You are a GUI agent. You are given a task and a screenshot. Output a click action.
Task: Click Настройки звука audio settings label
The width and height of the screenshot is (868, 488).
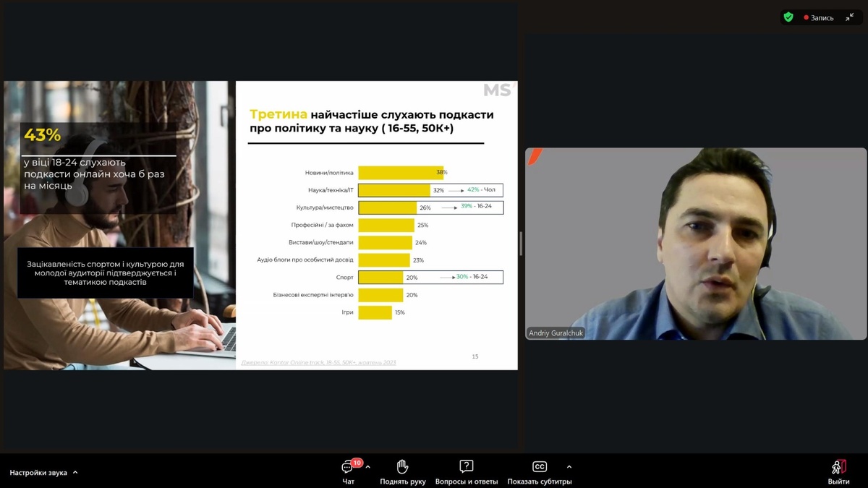coord(38,473)
